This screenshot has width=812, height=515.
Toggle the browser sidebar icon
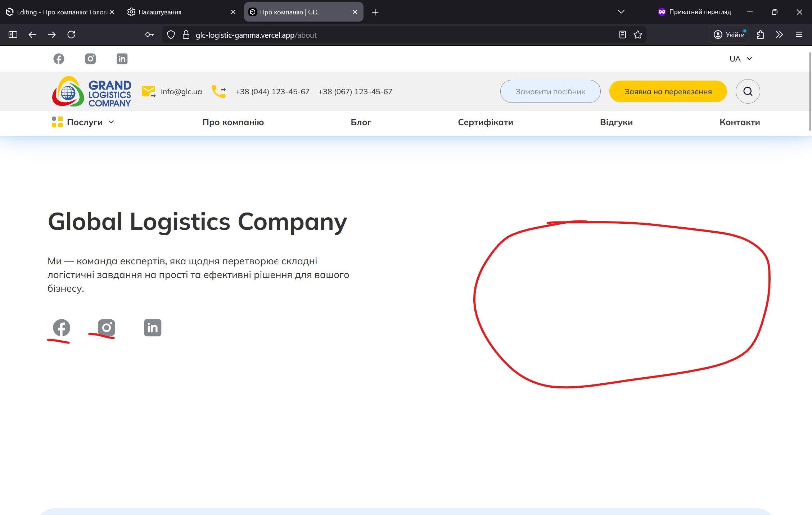(x=13, y=35)
